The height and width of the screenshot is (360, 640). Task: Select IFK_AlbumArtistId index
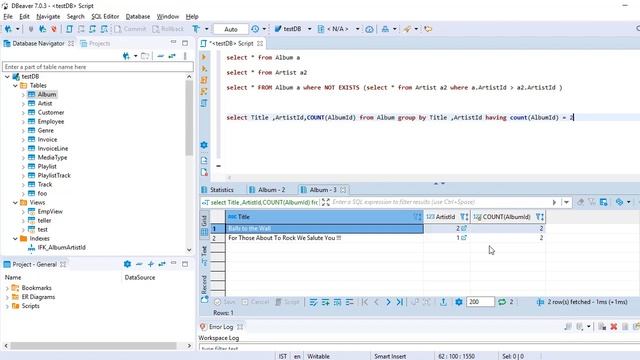[x=61, y=247]
